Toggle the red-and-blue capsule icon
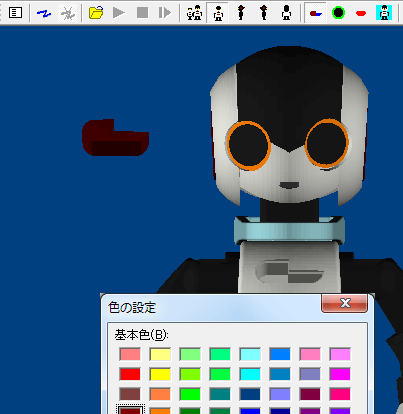 coord(315,13)
